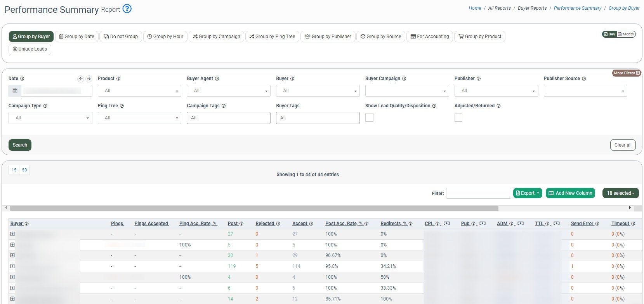Expand the first buyer row
This screenshot has width=644, height=304.
[12, 234]
